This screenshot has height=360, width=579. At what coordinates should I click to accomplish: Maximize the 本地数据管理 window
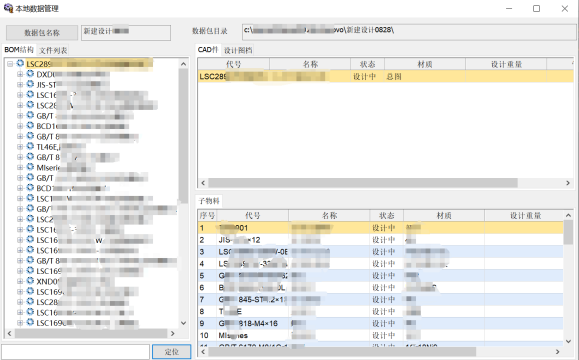pos(537,8)
